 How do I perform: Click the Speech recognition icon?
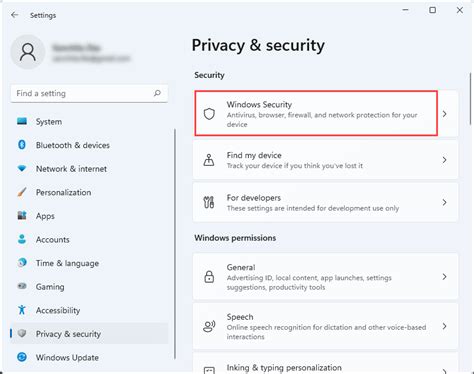(209, 326)
